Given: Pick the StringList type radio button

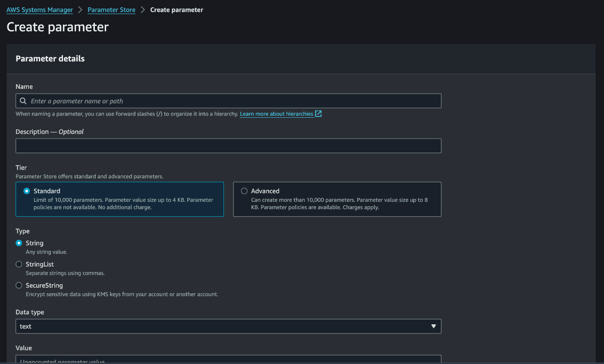Looking at the screenshot, I should tap(19, 264).
